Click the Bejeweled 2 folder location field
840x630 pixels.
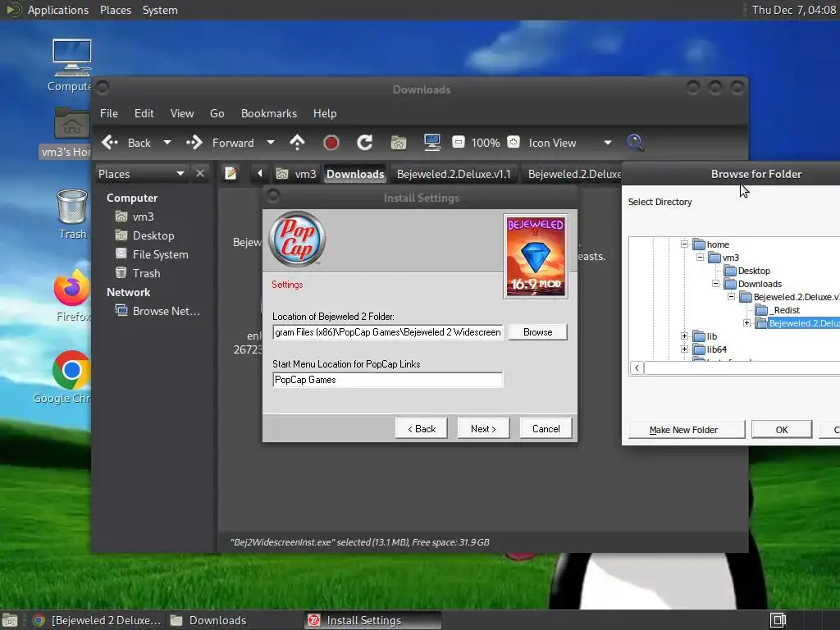(x=387, y=332)
